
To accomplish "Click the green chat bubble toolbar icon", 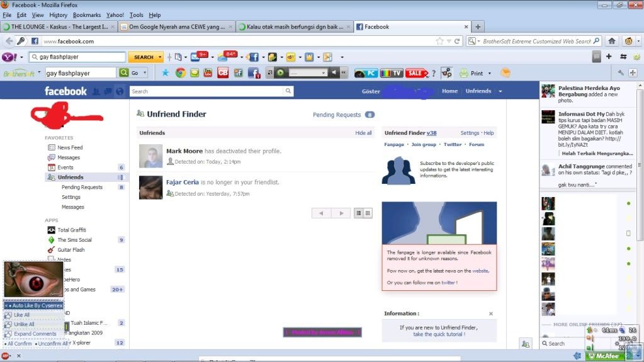I will coord(195,73).
